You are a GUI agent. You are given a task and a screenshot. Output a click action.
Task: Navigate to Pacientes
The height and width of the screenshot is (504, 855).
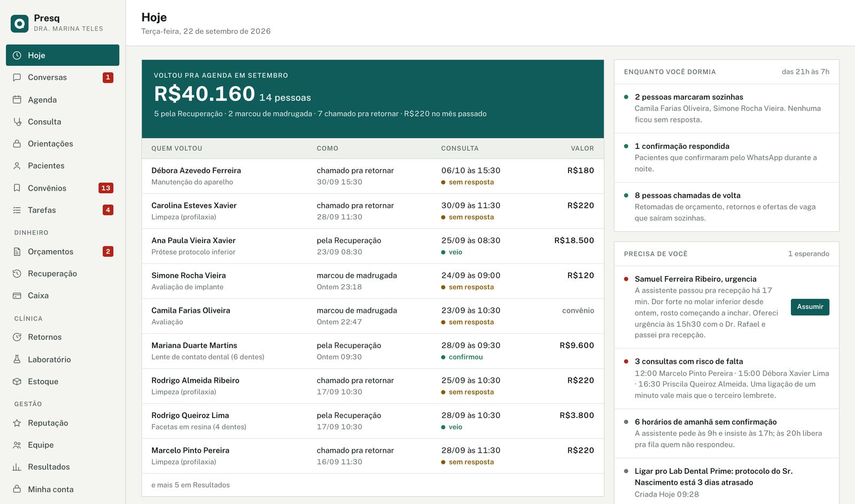coord(63,166)
